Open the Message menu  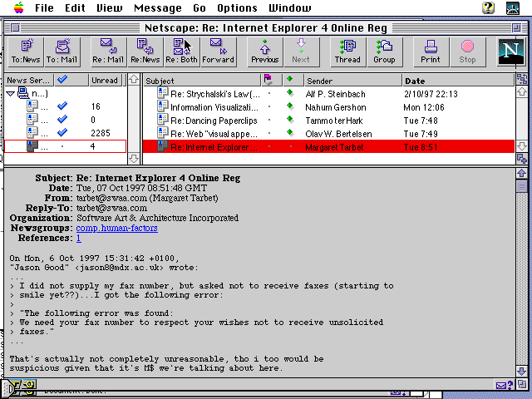[158, 7]
